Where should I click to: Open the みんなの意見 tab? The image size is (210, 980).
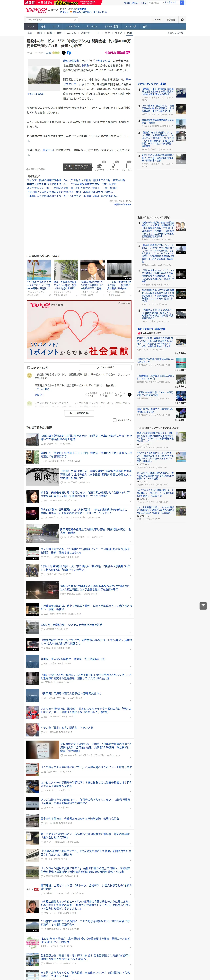tap(111, 27)
